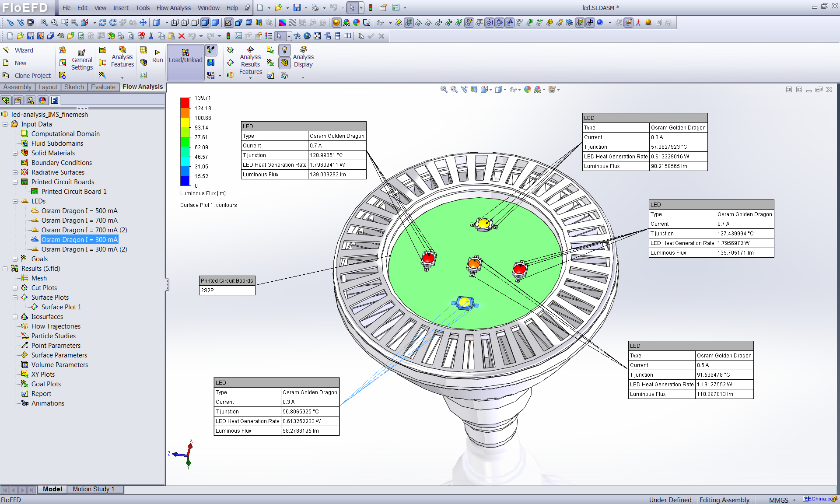Expand the Cut Plots tree node

click(x=15, y=288)
